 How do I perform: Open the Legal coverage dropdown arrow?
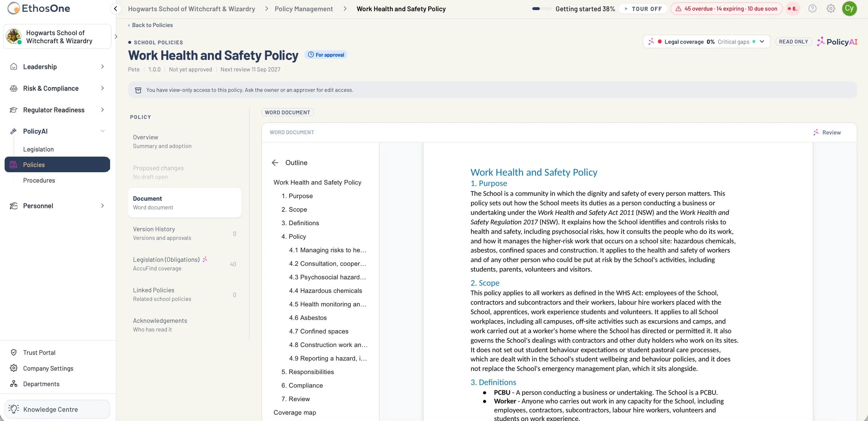pos(762,42)
